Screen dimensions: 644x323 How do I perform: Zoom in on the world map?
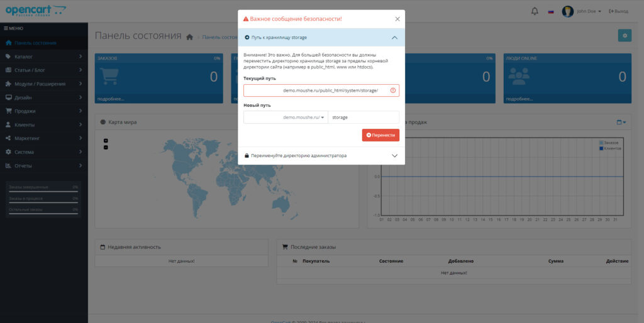pyautogui.click(x=106, y=141)
